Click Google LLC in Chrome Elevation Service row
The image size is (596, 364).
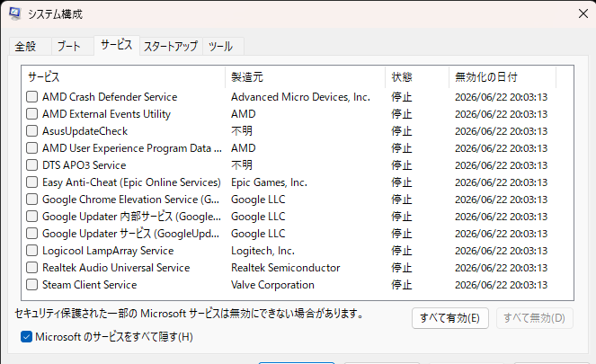tap(258, 200)
